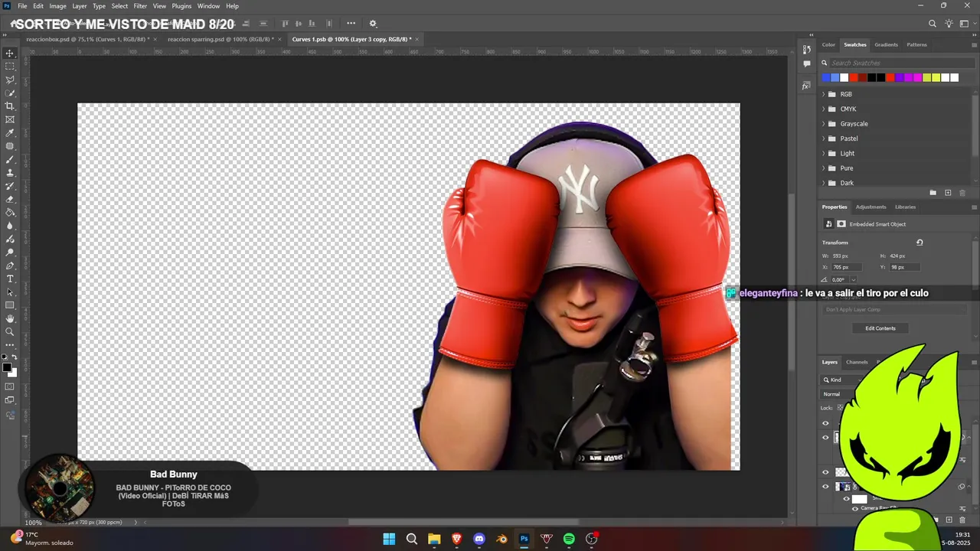
Task: Open the Image menu
Action: click(x=58, y=5)
